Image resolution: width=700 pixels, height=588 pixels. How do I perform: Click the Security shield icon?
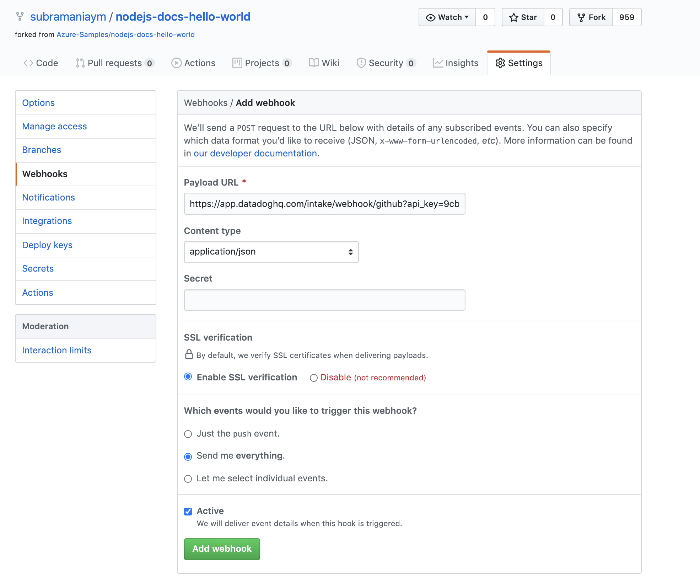coord(361,63)
